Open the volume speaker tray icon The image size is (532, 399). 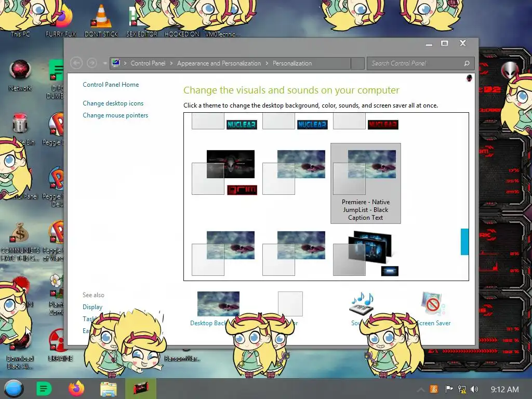474,389
